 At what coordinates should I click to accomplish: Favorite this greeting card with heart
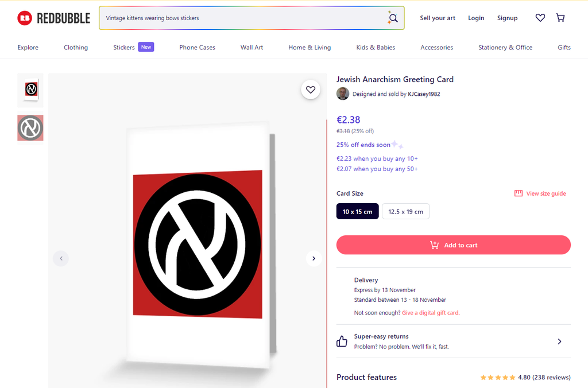pyautogui.click(x=311, y=90)
